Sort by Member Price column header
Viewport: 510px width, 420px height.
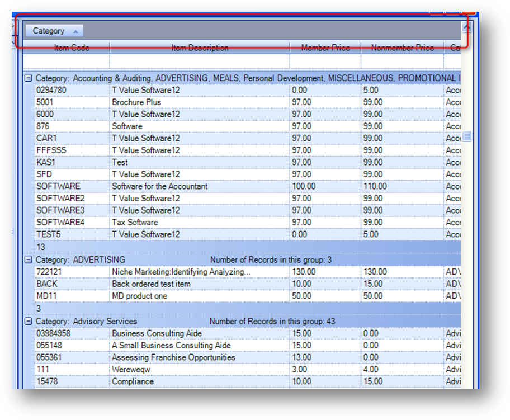point(325,48)
